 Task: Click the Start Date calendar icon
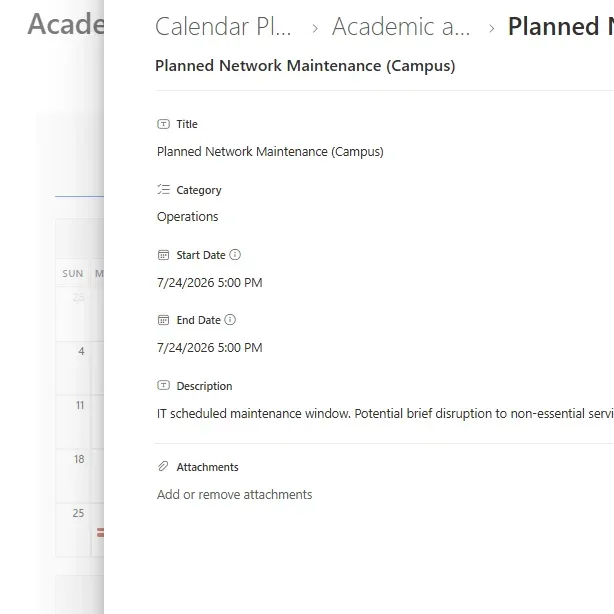point(164,255)
